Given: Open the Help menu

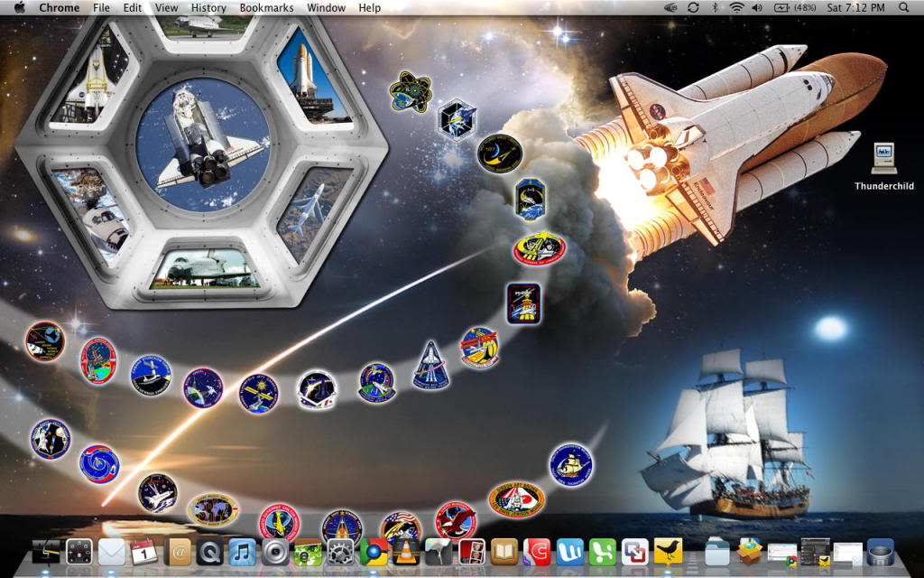Looking at the screenshot, I should point(369,7).
